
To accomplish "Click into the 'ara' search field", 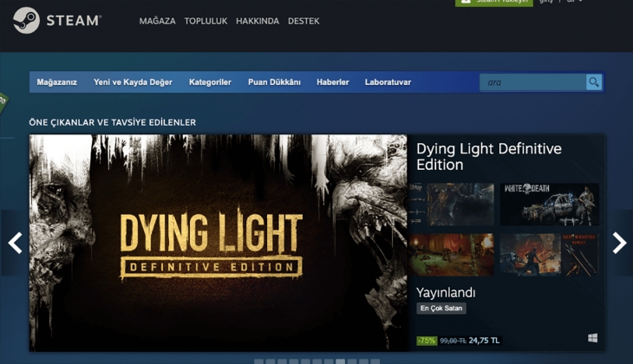I will click(x=533, y=82).
